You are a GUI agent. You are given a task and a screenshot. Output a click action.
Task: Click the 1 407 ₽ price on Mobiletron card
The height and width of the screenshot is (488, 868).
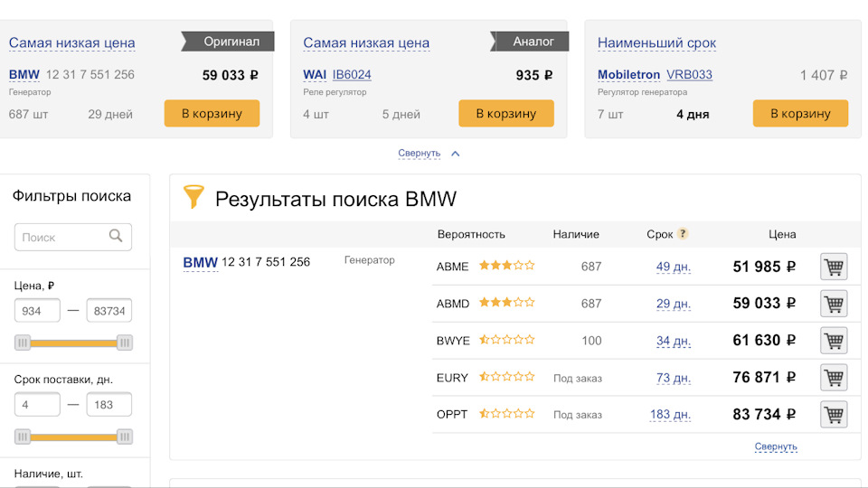tap(823, 75)
